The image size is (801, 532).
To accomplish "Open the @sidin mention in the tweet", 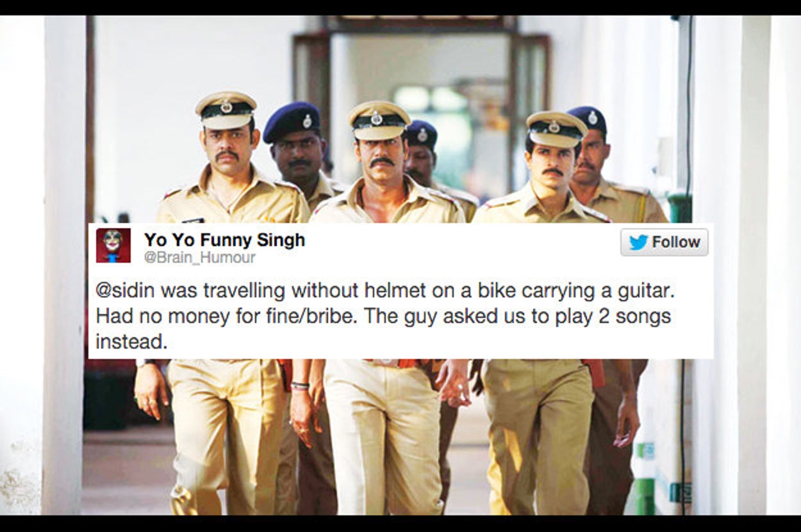I will point(126,291).
